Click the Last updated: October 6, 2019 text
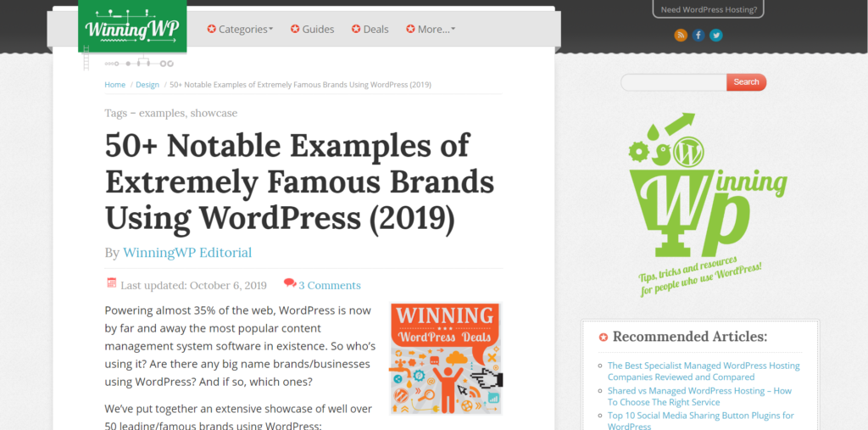 194,285
